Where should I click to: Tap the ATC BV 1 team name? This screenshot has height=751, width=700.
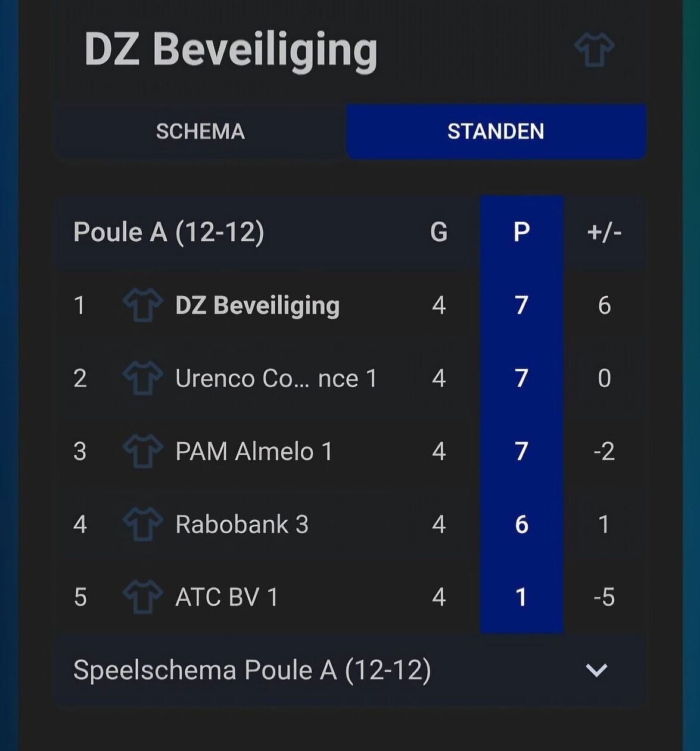(226, 597)
